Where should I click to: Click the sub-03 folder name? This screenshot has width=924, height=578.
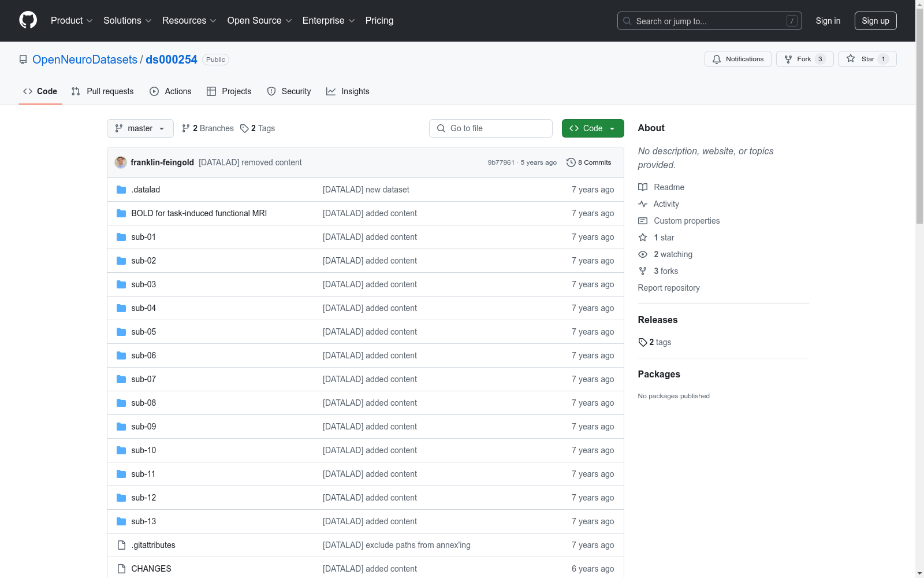coord(144,284)
